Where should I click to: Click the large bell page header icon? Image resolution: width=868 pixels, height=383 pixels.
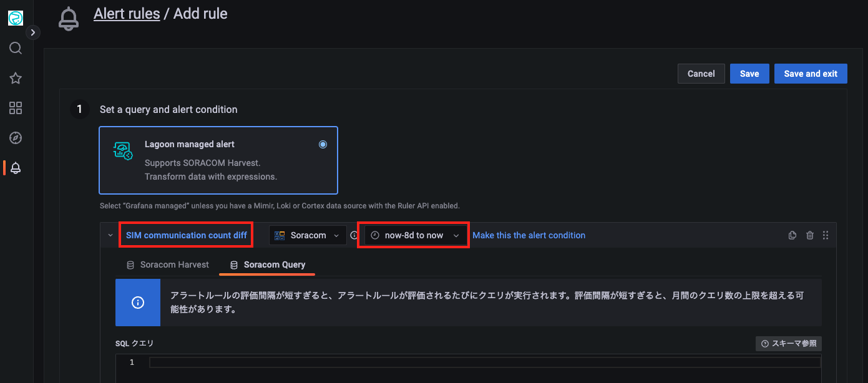(69, 18)
